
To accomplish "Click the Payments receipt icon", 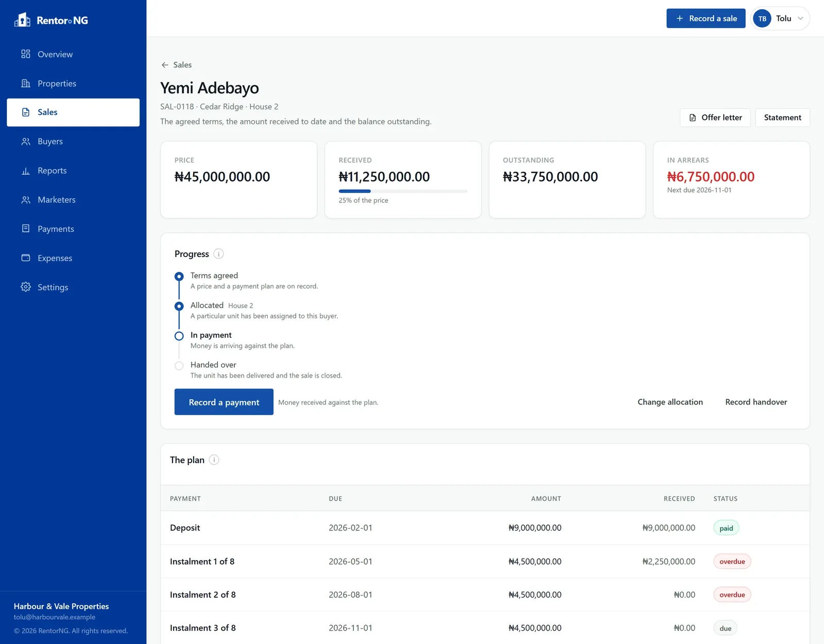I will (26, 229).
